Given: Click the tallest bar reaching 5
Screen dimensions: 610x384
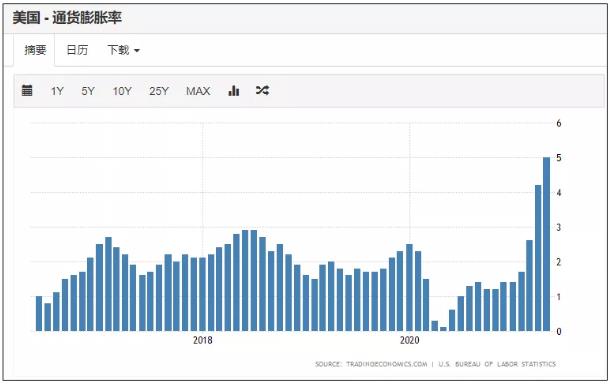Looking at the screenshot, I should click(x=546, y=244).
